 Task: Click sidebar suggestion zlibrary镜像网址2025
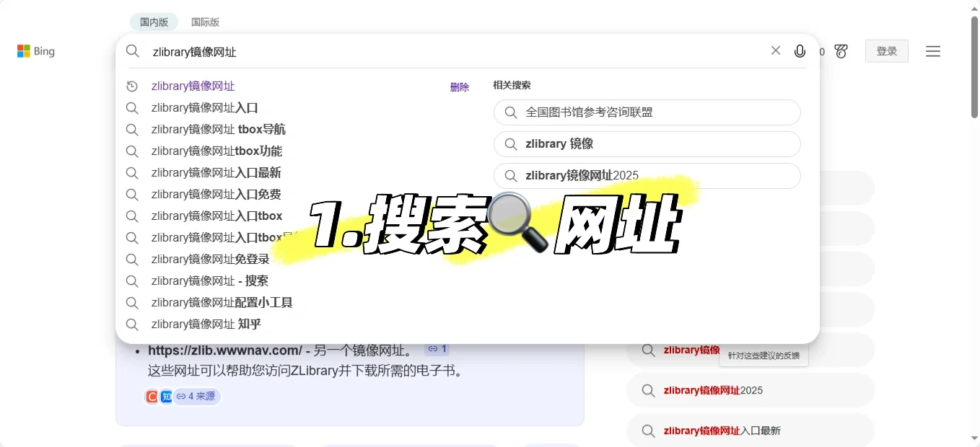750,391
